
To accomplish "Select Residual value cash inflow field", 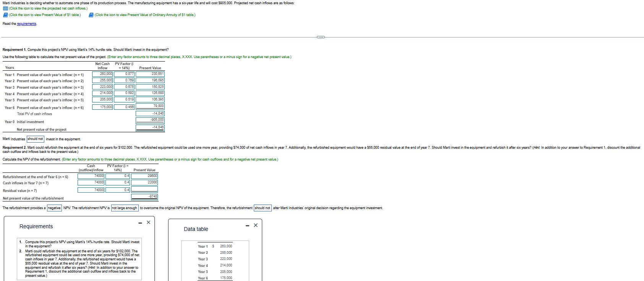I will click(x=91, y=190).
